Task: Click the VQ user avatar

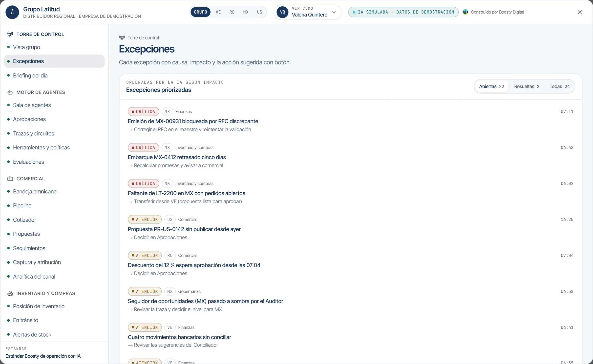Action: (x=283, y=12)
